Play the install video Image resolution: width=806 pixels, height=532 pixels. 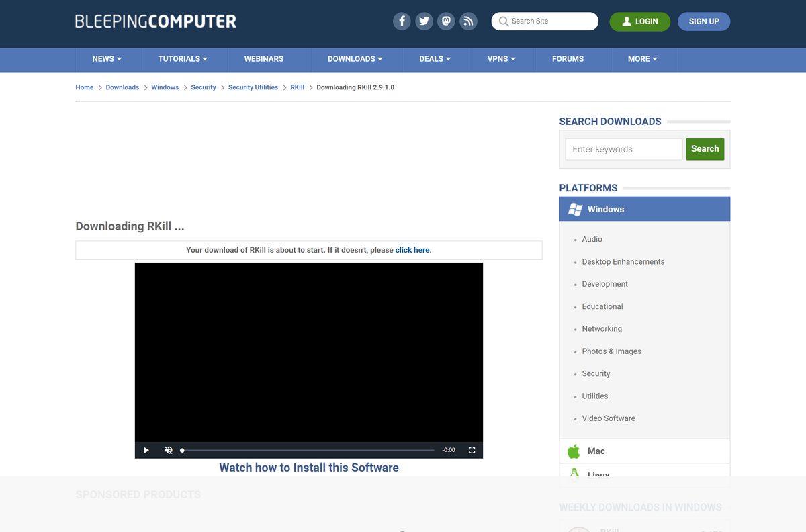pos(146,450)
